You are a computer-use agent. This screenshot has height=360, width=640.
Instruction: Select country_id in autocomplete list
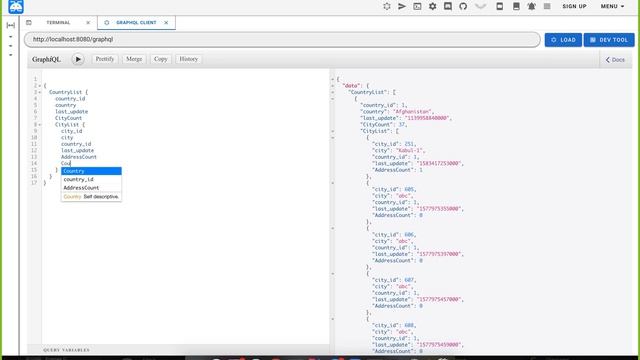point(91,180)
